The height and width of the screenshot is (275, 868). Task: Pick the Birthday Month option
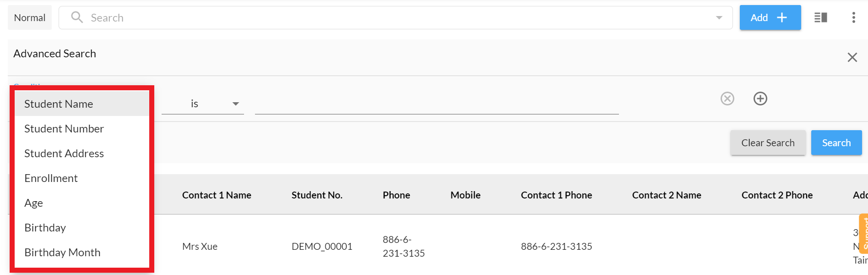tap(62, 253)
